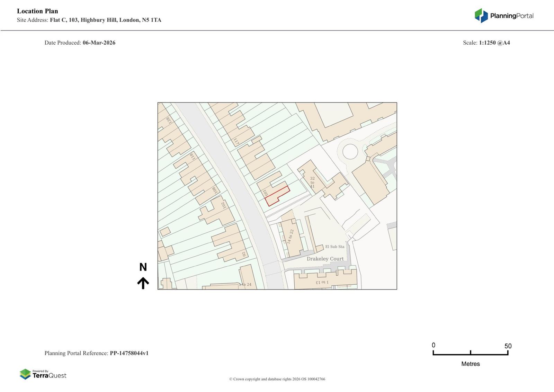Click the scale bar line
Viewport: 554px width, 392px height.
(x=470, y=354)
